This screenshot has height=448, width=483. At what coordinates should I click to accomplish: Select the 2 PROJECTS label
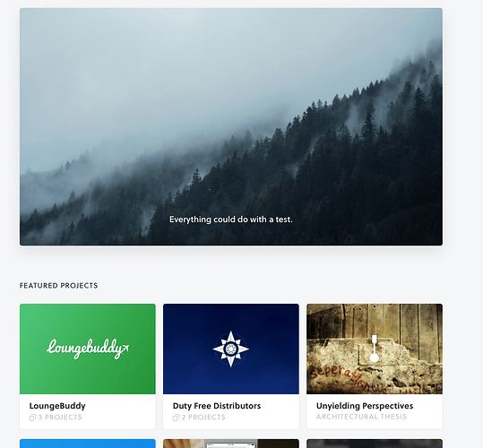click(203, 418)
